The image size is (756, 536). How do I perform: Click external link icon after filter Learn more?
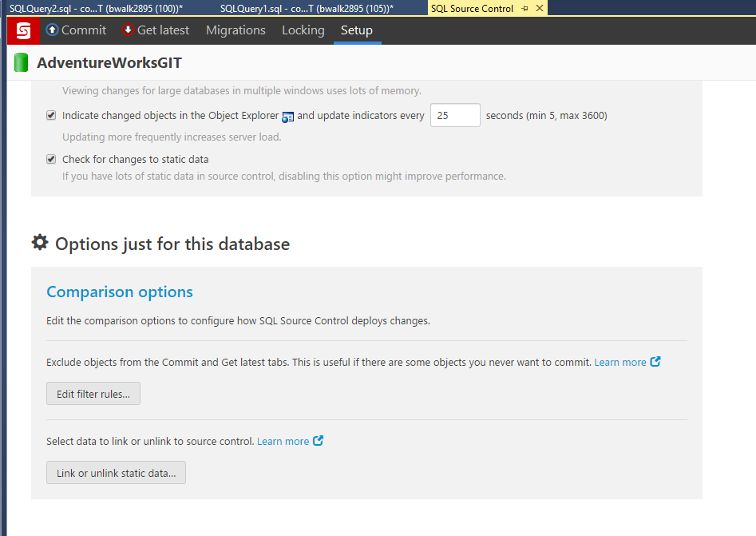point(655,361)
